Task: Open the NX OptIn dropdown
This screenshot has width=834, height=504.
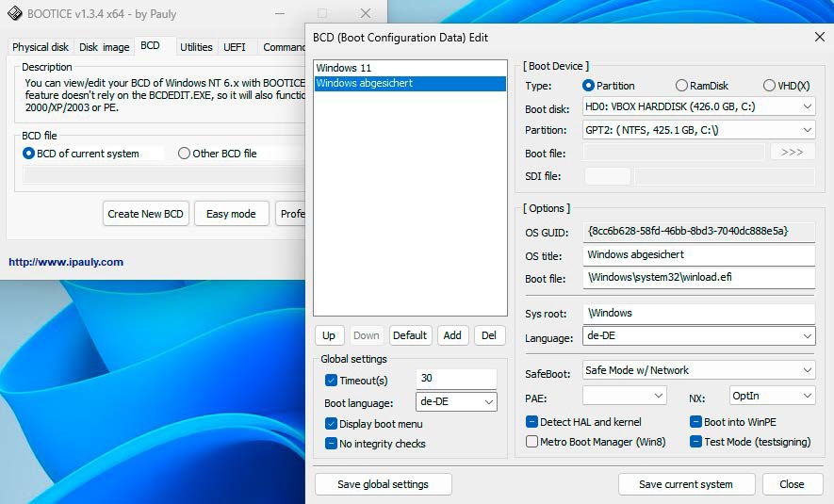Action: [x=772, y=396]
